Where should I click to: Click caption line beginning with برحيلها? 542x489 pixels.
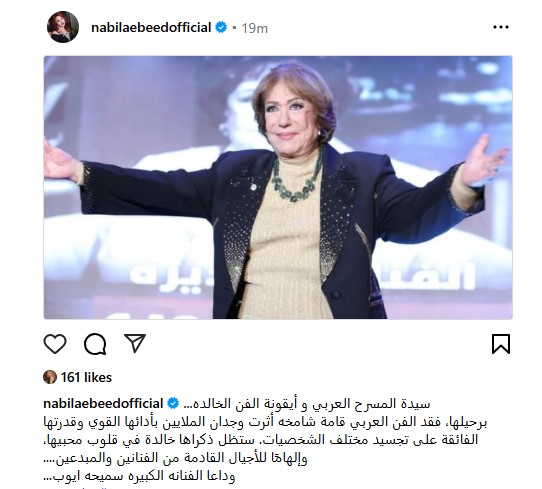[265, 422]
